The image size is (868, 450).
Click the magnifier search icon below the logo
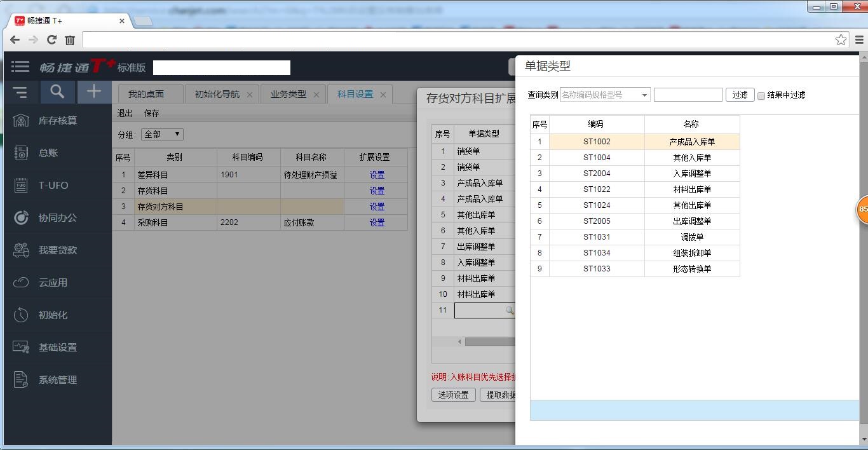(x=57, y=92)
